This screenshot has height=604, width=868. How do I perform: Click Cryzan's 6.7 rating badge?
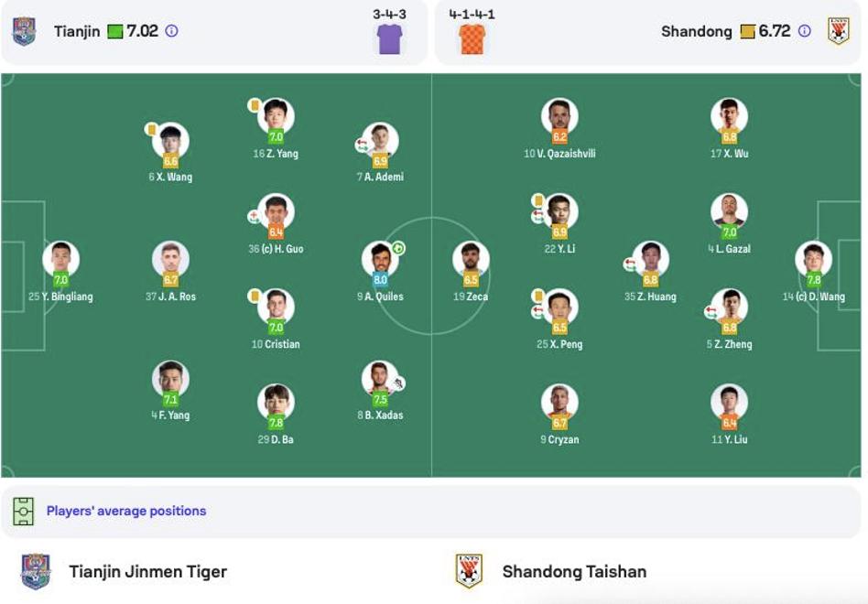pyautogui.click(x=559, y=423)
